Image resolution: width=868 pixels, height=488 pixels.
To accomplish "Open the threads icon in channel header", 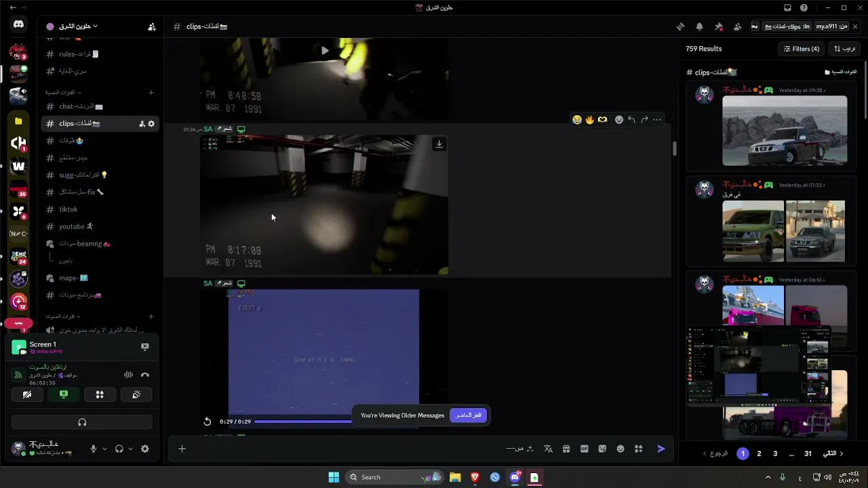I will pyautogui.click(x=680, y=26).
